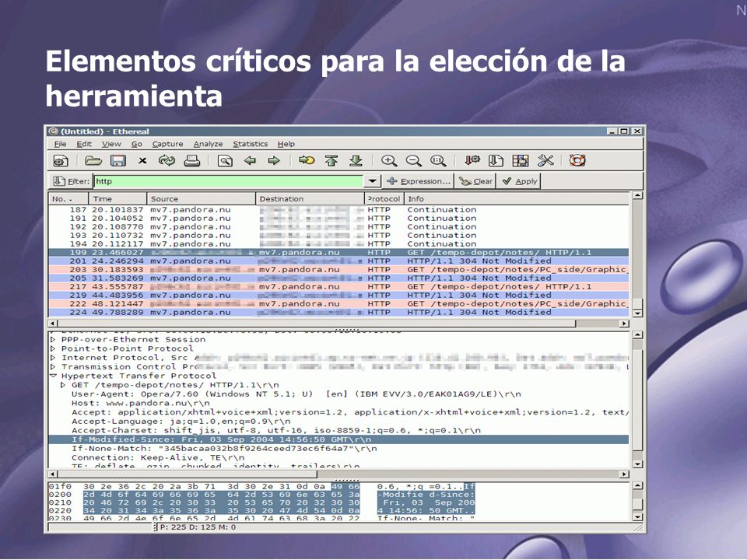Clear the display filter

[476, 181]
